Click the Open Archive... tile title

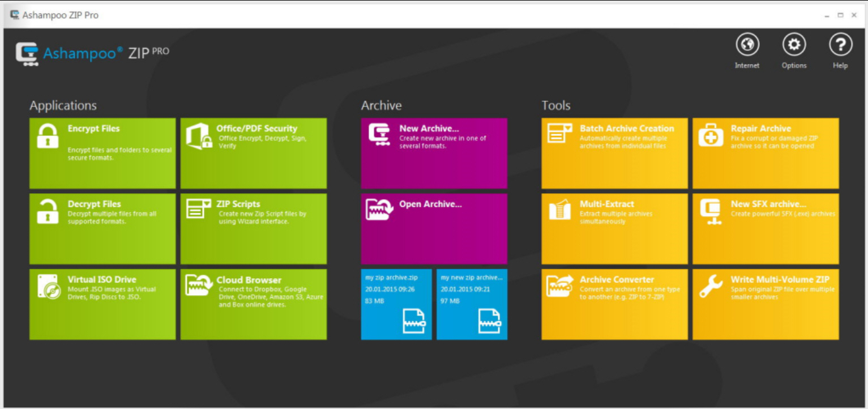coord(430,204)
